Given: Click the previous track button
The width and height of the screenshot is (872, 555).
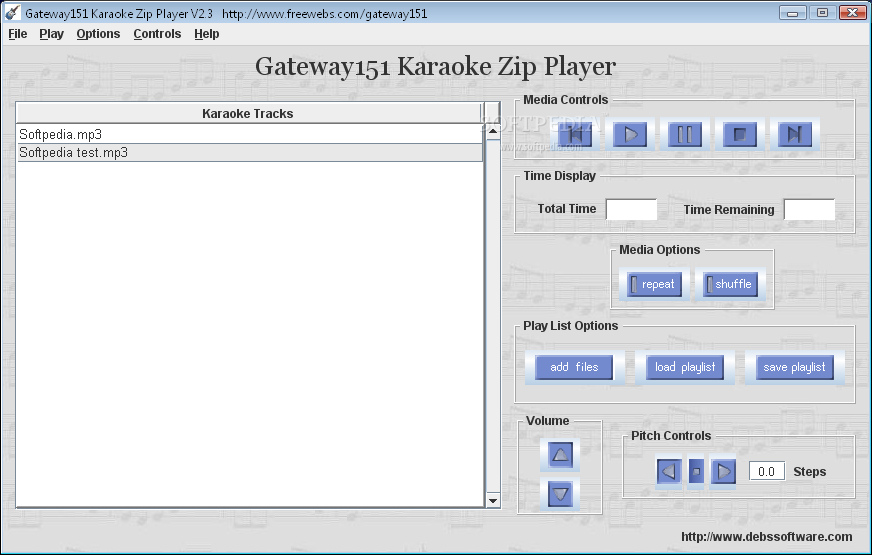Looking at the screenshot, I should coord(576,135).
